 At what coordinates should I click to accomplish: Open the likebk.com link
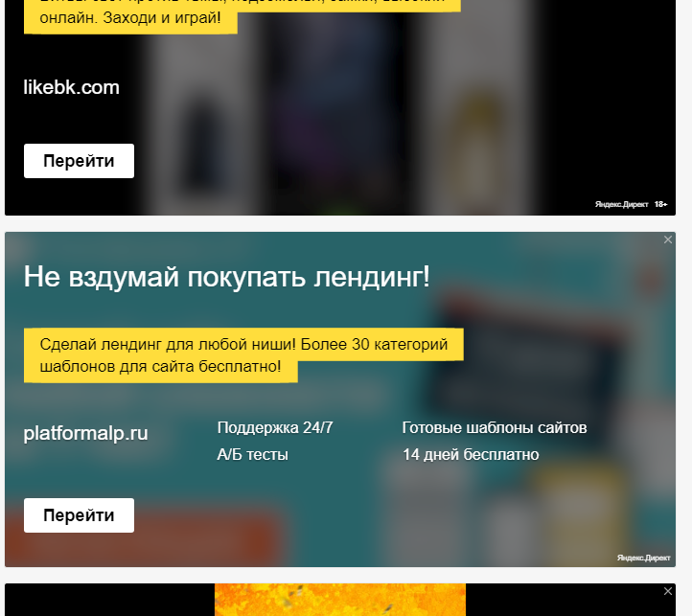pyautogui.click(x=72, y=87)
